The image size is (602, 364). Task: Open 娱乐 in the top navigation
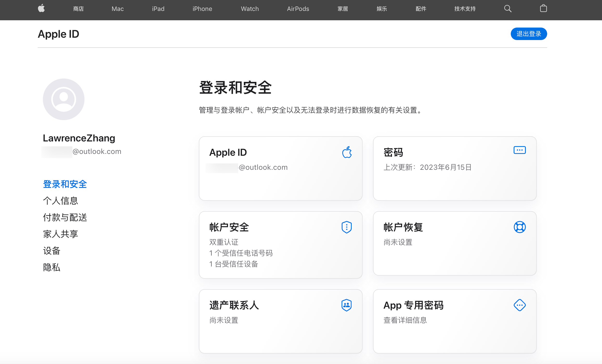382,9
